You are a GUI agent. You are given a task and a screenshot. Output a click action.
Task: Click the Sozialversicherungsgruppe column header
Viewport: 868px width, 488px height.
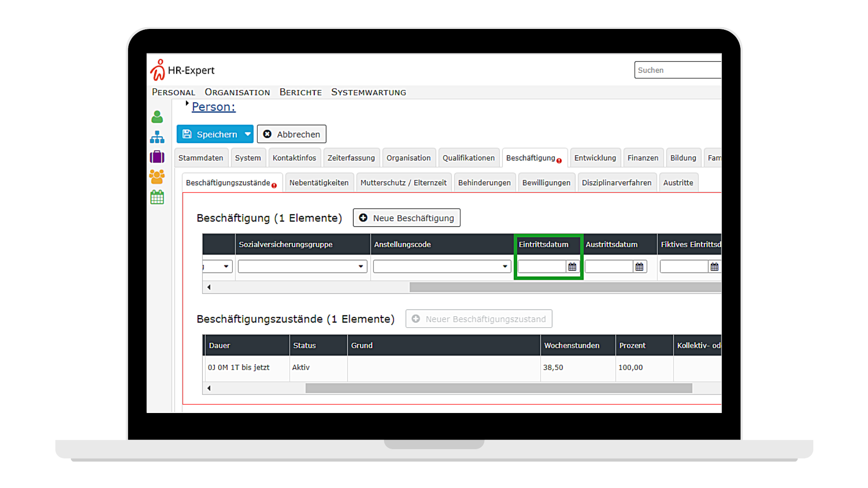[x=303, y=244]
